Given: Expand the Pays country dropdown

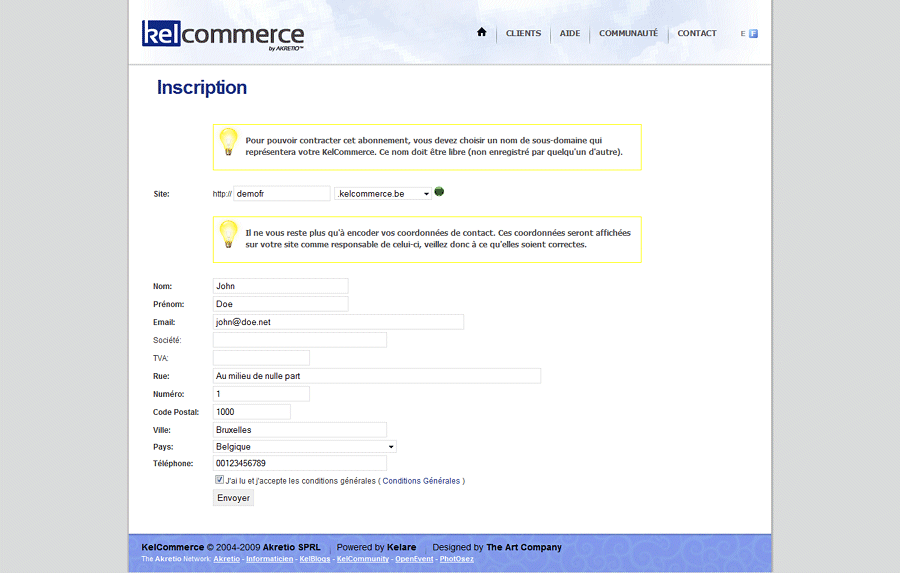Looking at the screenshot, I should [305, 446].
